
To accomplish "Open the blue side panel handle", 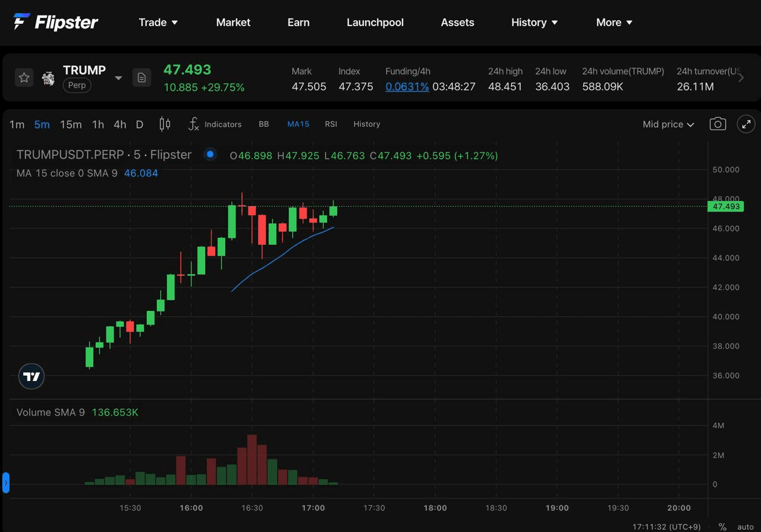I will click(x=6, y=483).
